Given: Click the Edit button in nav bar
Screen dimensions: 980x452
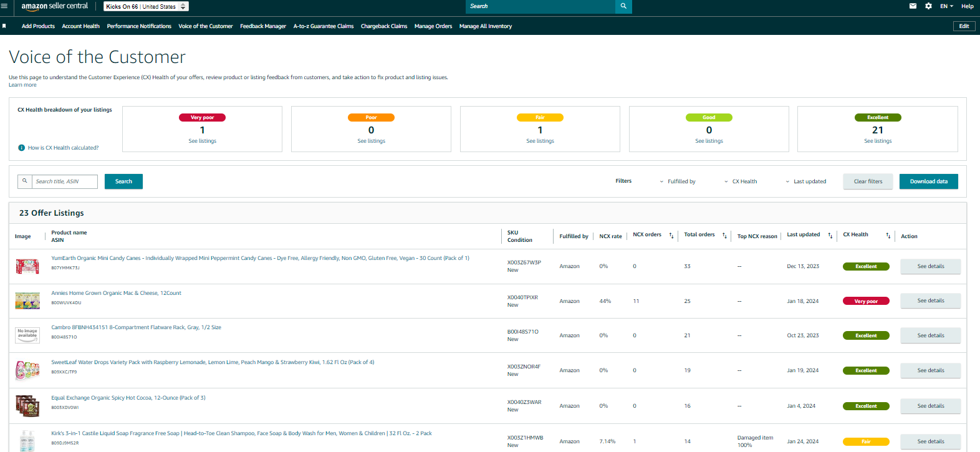Looking at the screenshot, I should tap(964, 26).
